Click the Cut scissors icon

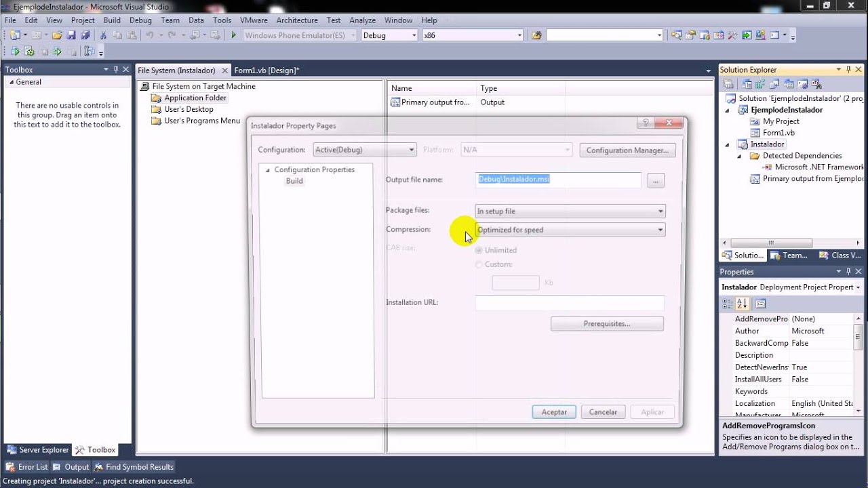click(x=103, y=35)
